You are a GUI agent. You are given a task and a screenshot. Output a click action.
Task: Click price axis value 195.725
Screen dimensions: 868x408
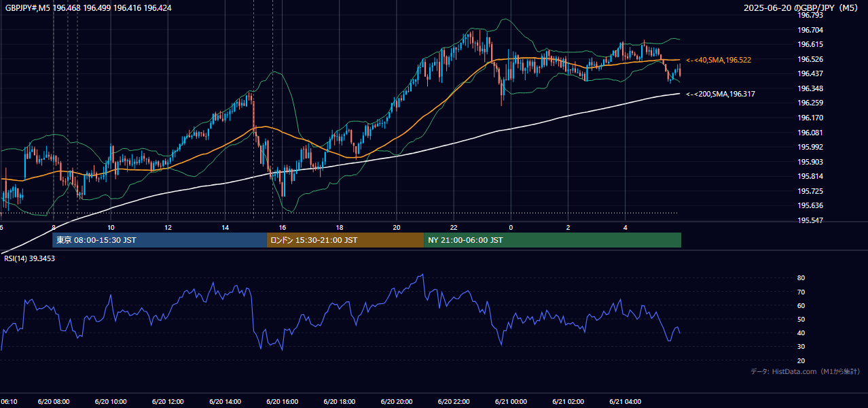tap(810, 191)
